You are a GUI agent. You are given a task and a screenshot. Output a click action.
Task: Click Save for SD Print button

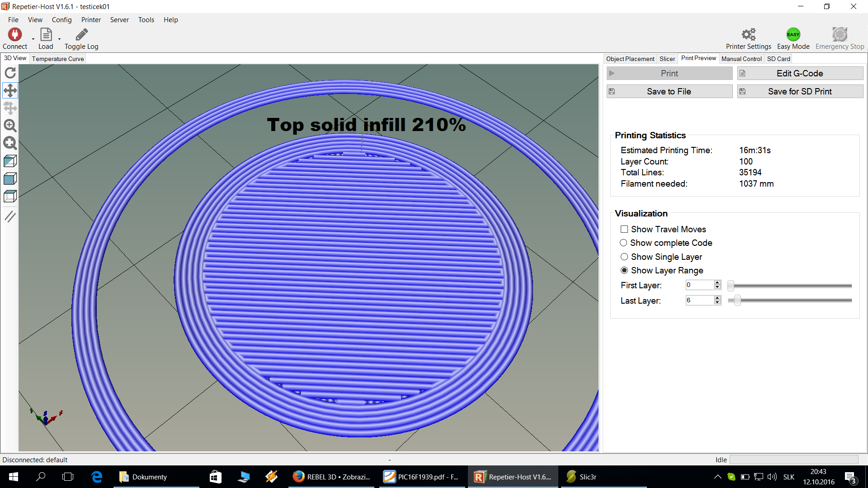coord(800,91)
